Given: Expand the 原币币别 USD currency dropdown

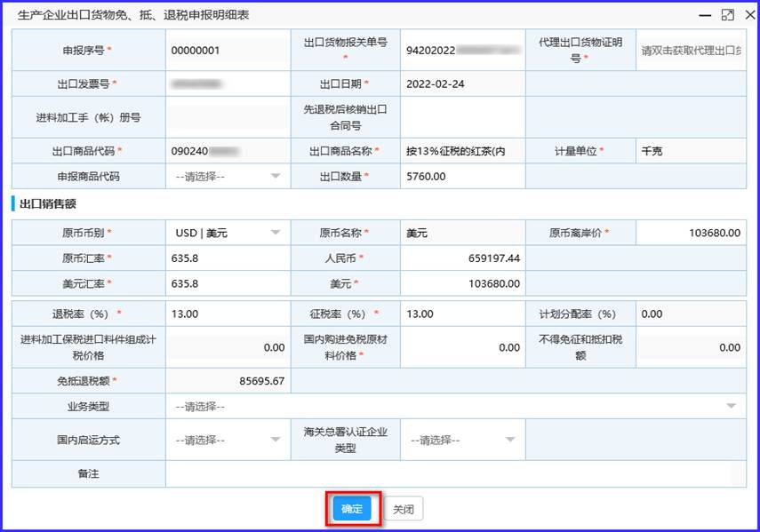Looking at the screenshot, I should [228, 233].
